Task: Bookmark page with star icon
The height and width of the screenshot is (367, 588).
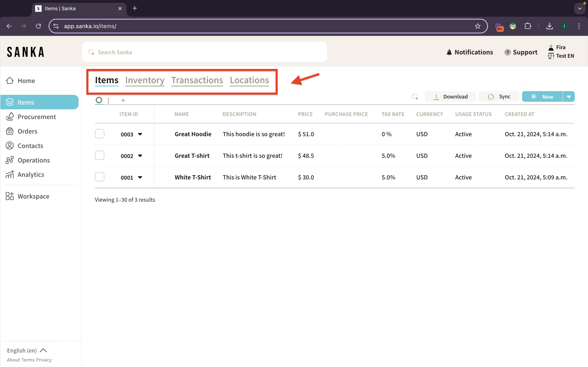Action: pos(478,26)
